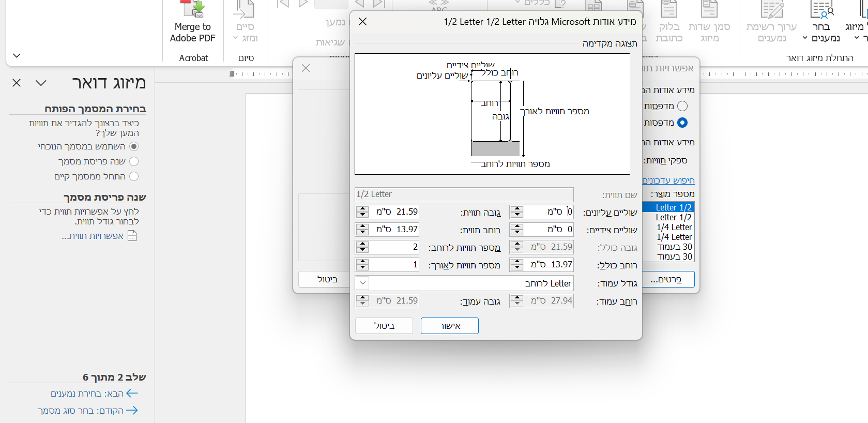The height and width of the screenshot is (423, 868).
Task: Increase the שוליים עליונים (top margin) value
Action: [517, 209]
